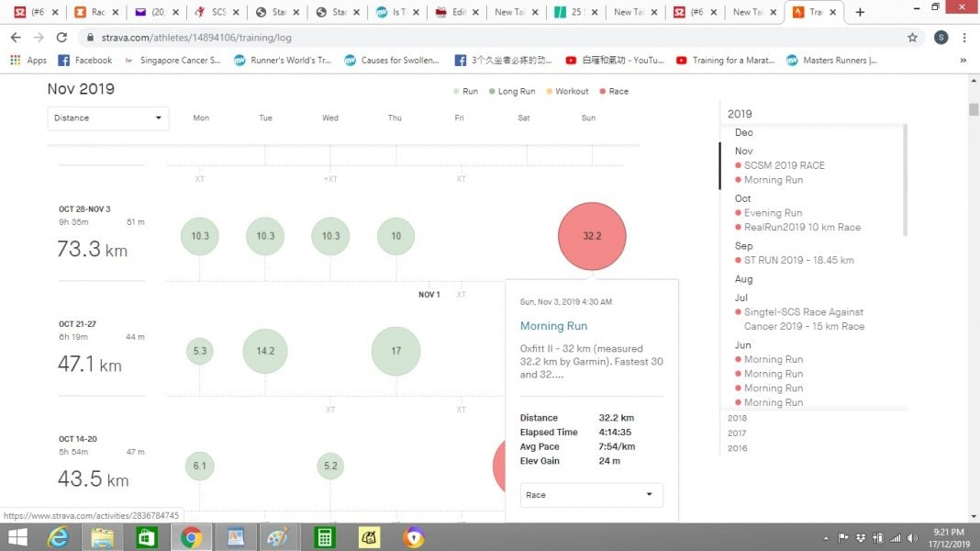Image resolution: width=980 pixels, height=551 pixels.
Task: Open SCSM 2019 RACE in sidebar
Action: pos(784,165)
